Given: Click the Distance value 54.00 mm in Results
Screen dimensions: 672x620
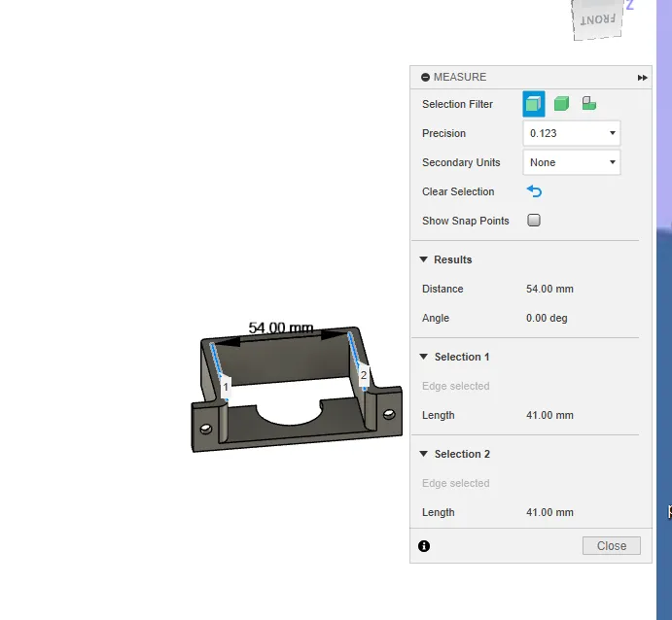Looking at the screenshot, I should tap(549, 289).
